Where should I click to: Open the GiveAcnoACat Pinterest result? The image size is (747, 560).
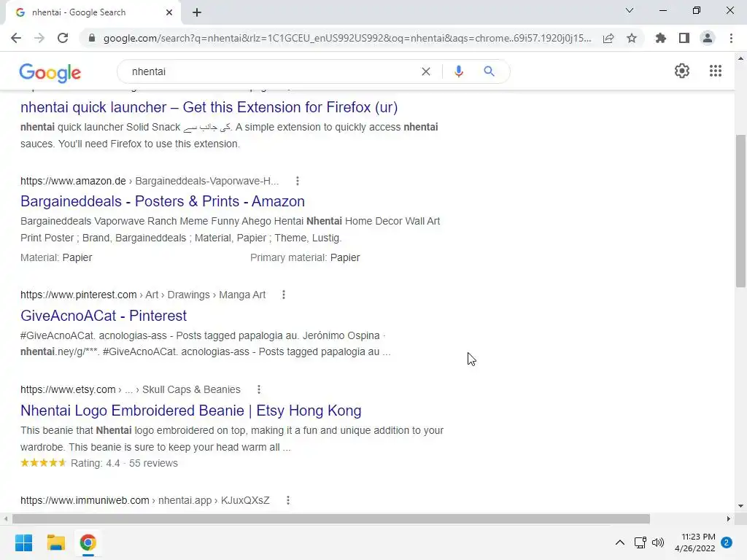pyautogui.click(x=104, y=316)
